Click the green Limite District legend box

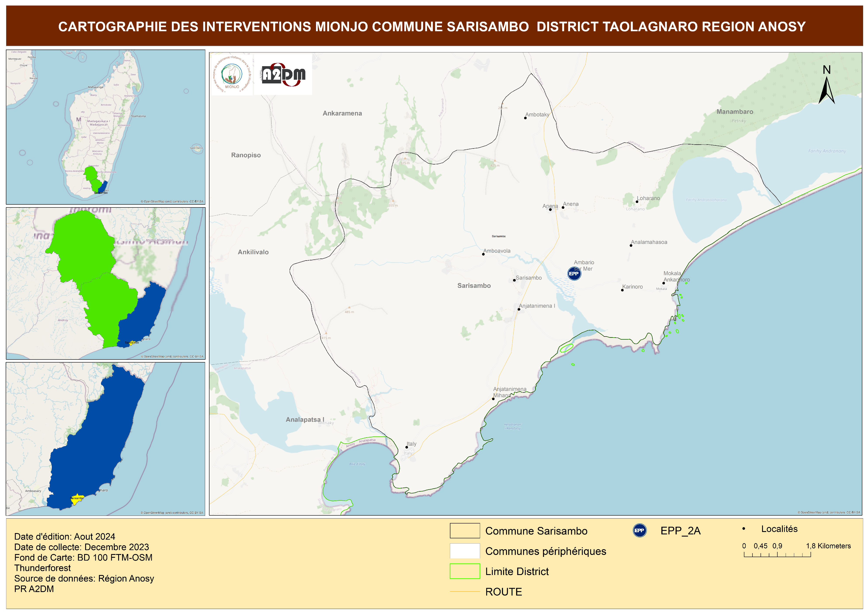pos(465,571)
